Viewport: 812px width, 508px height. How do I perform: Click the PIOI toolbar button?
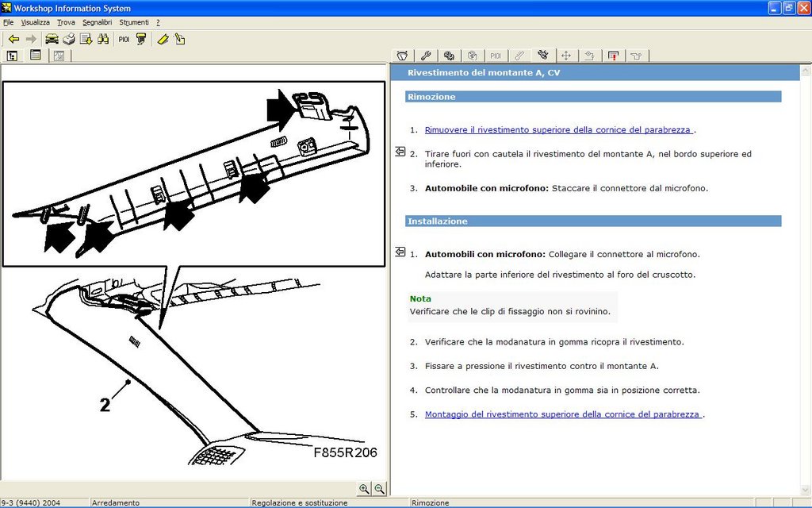click(124, 39)
